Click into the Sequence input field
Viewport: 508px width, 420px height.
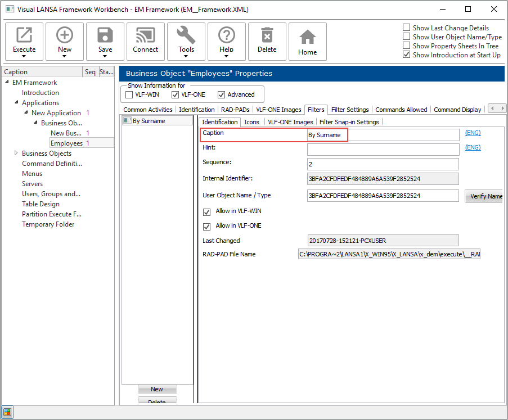point(383,164)
